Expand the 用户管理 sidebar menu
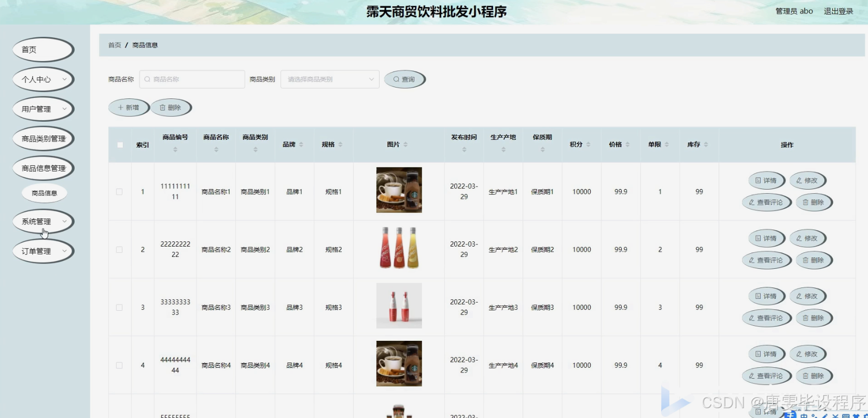This screenshot has width=868, height=418. [43, 109]
